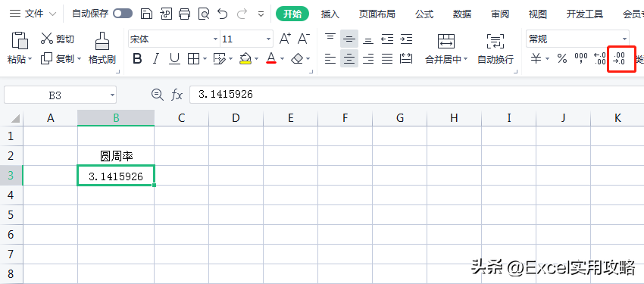Open Print Preview icon
Image resolution: width=644 pixels, height=284 pixels.
tap(204, 14)
